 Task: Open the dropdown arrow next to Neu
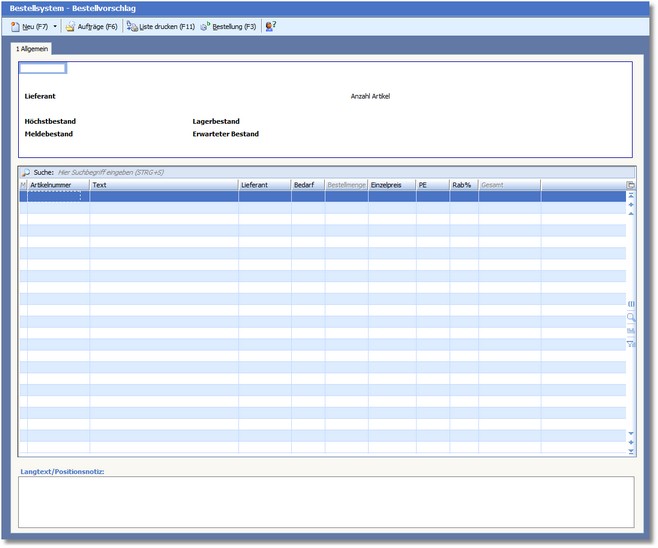coord(55,26)
